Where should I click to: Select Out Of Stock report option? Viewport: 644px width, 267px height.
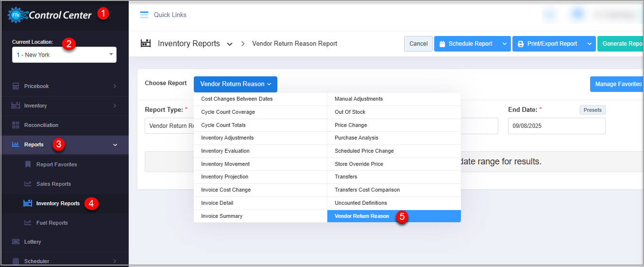(350, 112)
